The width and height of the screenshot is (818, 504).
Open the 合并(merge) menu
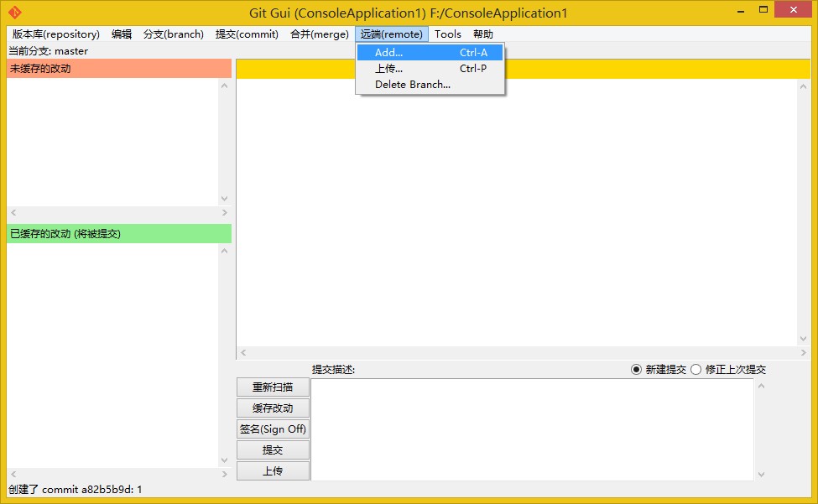pyautogui.click(x=320, y=34)
